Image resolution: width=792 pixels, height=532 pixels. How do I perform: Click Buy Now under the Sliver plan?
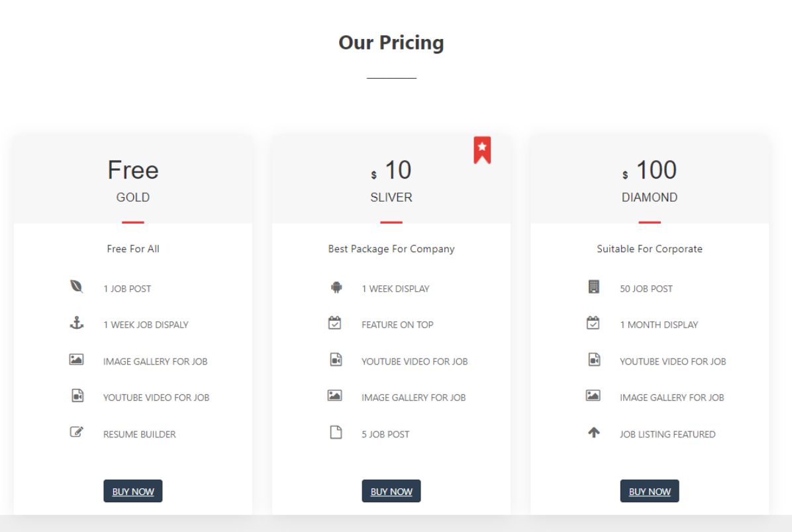391,491
